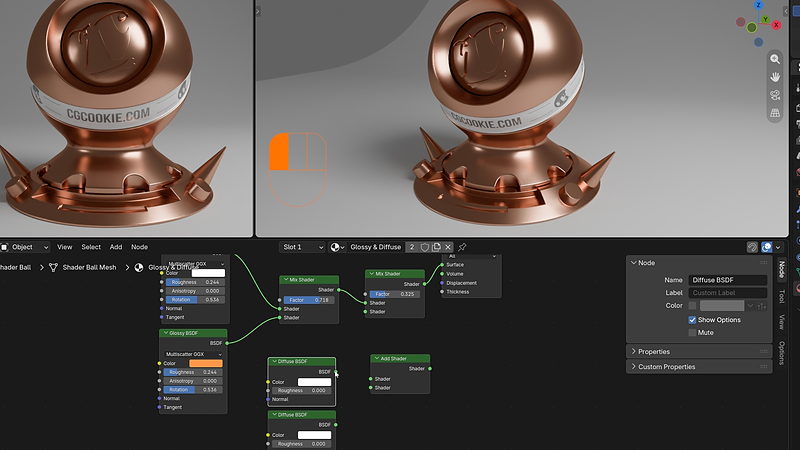Click the gray node color swatch in sidebar

coord(722,306)
